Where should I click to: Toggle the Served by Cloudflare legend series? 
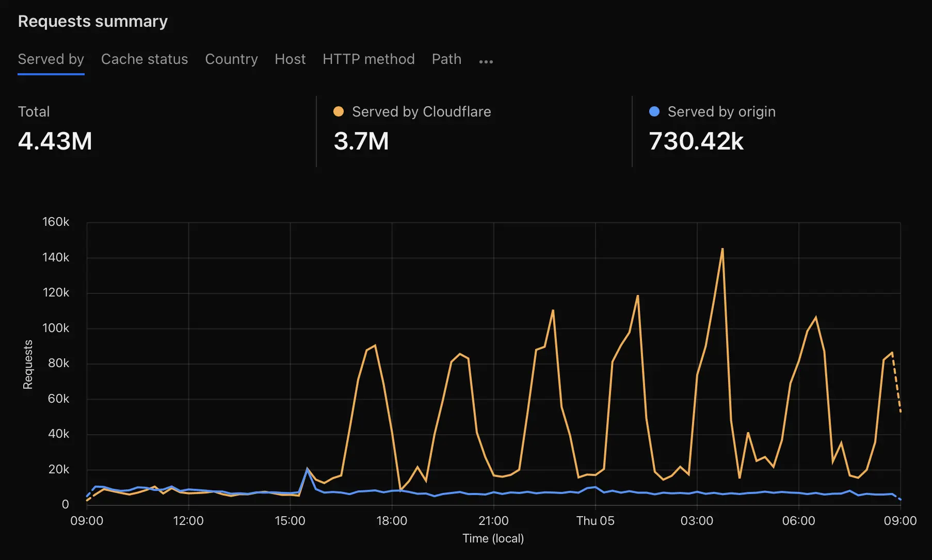421,111
